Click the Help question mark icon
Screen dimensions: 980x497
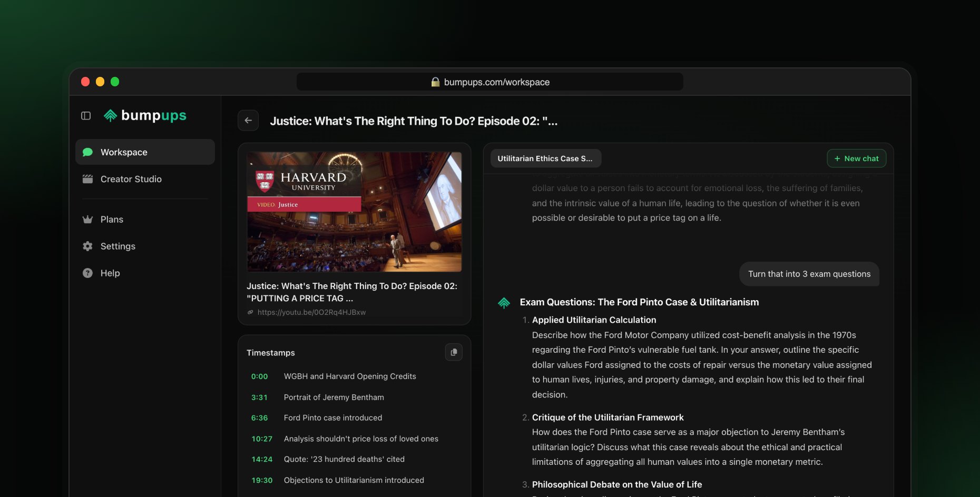pos(87,273)
